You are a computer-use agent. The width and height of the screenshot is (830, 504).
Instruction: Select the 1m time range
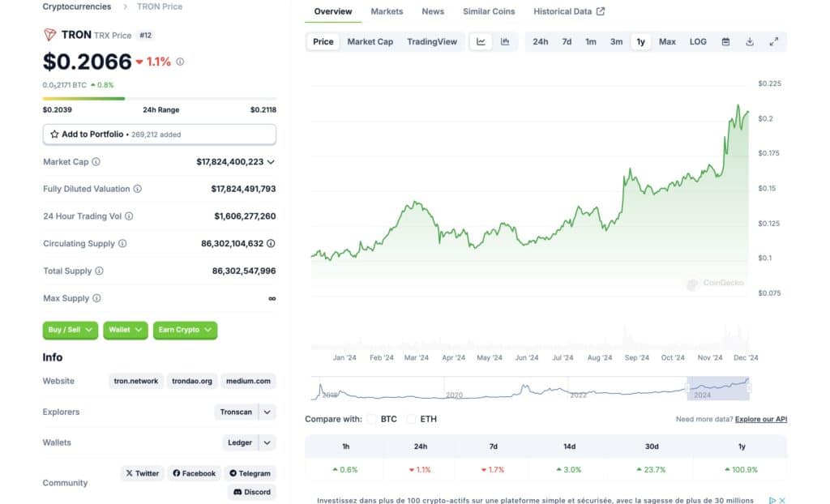tap(591, 42)
